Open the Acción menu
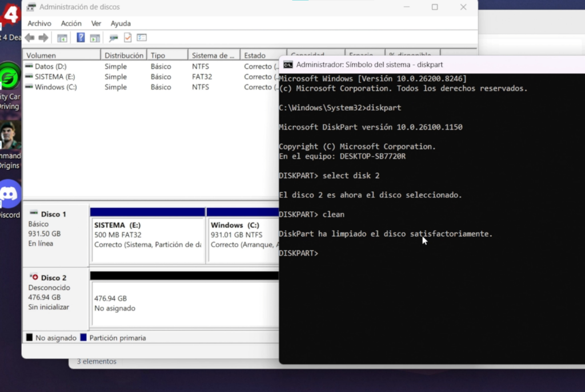The height and width of the screenshot is (392, 585). click(x=71, y=23)
